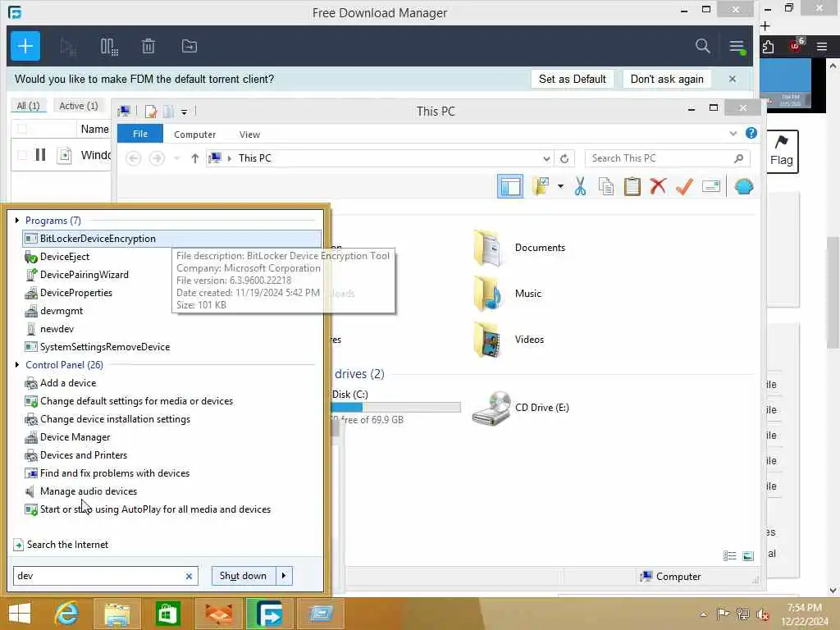This screenshot has width=840, height=630.
Task: Refresh the This PC view
Action: (x=564, y=158)
